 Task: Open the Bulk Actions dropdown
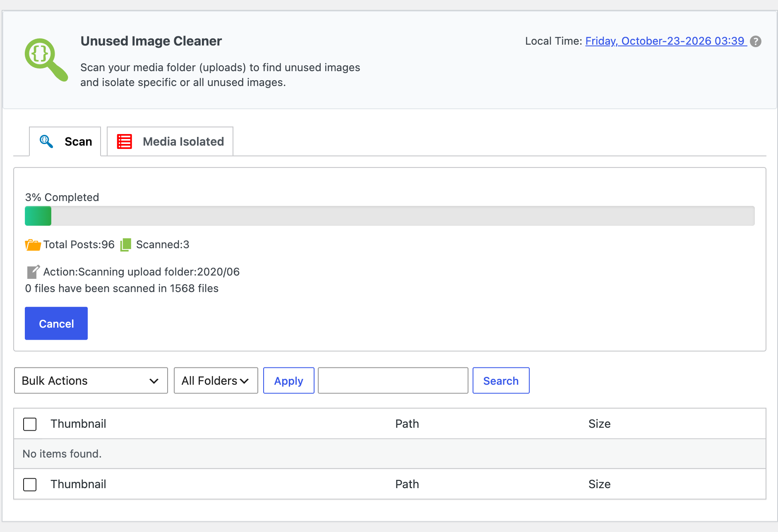pos(91,381)
